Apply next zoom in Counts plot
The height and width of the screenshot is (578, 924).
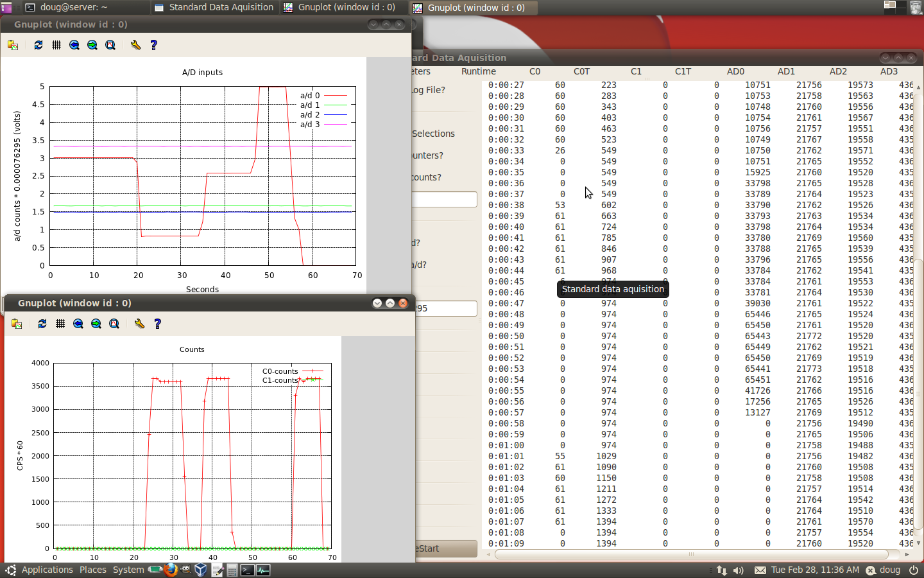click(x=96, y=324)
